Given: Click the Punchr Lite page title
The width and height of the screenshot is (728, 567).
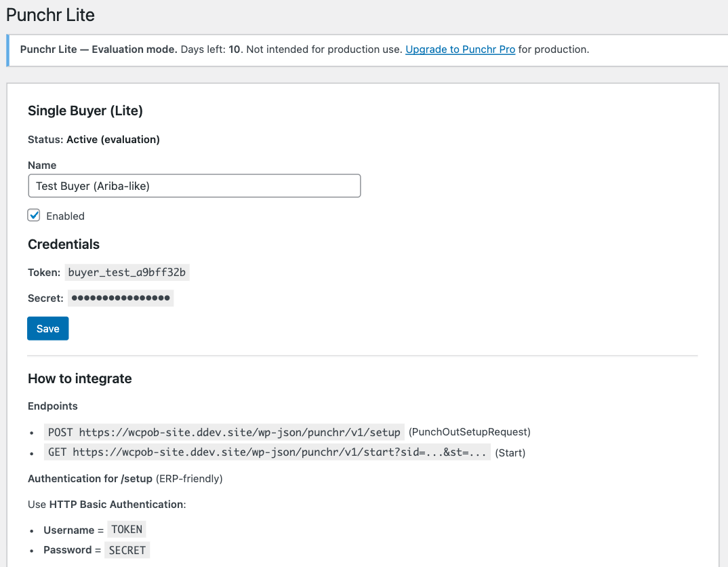Looking at the screenshot, I should click(x=50, y=14).
